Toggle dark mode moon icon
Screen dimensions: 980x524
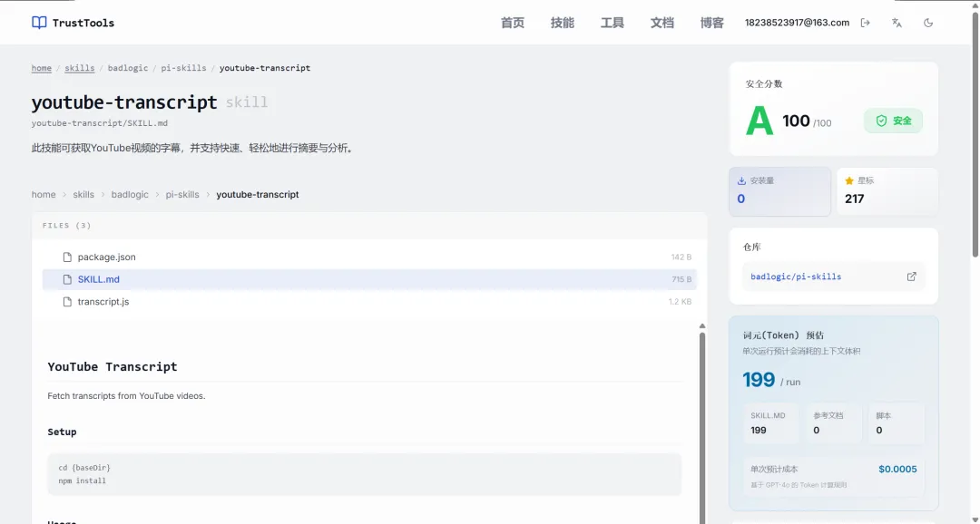928,23
